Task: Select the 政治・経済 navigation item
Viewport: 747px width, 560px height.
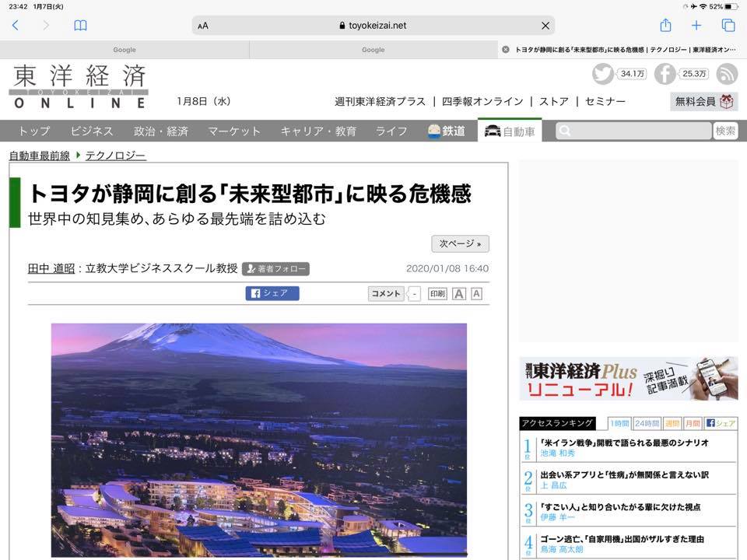Action: pyautogui.click(x=160, y=131)
